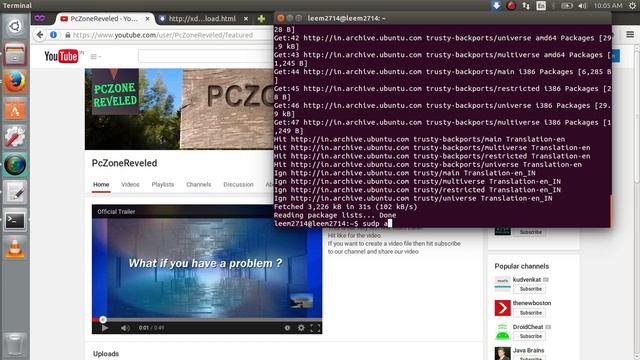Switch to PcZoneReveled YouTube tab
The image size is (640, 360).
click(104, 19)
